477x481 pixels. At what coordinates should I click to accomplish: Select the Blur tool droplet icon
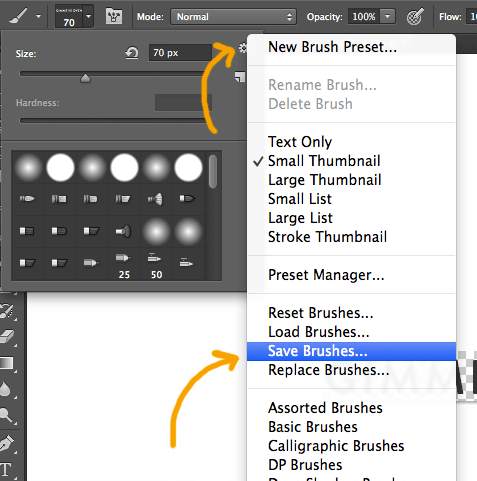[6, 389]
